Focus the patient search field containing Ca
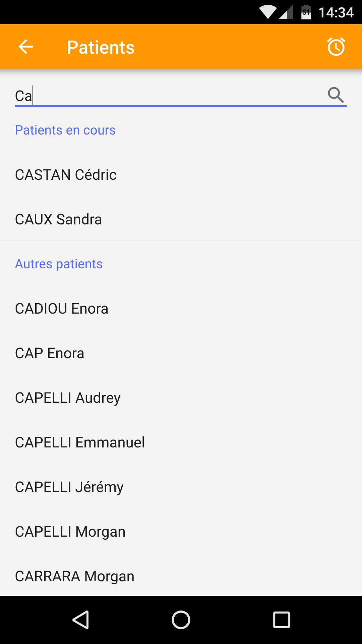Screen dimensions: 362x644 click(x=168, y=96)
